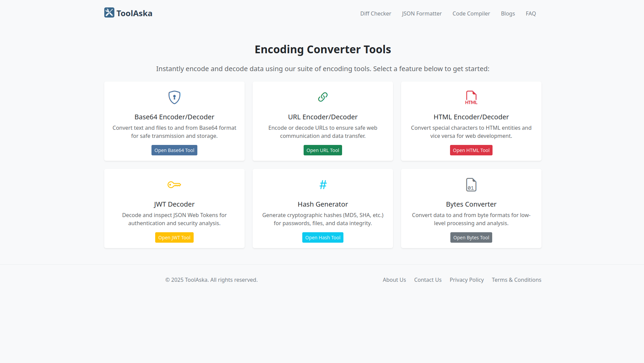Click the 'Convert data to and from byte formats' description
The width and height of the screenshot is (644, 363).
pos(471,219)
